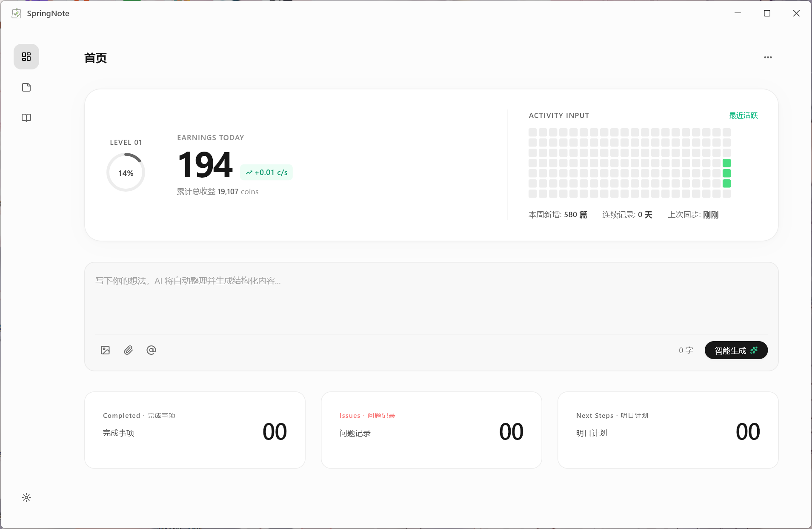Open the Issues 问题记录 card
Screen dimensions: 812x529
[x=432, y=430]
